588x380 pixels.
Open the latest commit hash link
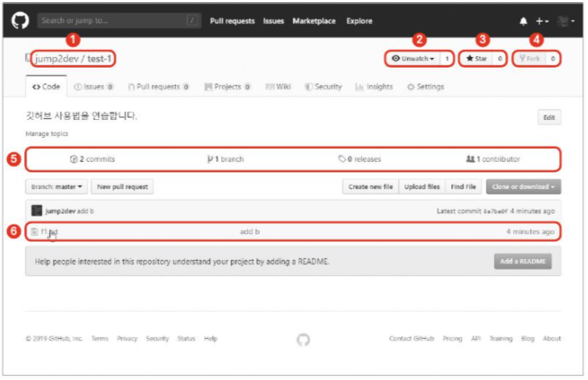pos(495,212)
